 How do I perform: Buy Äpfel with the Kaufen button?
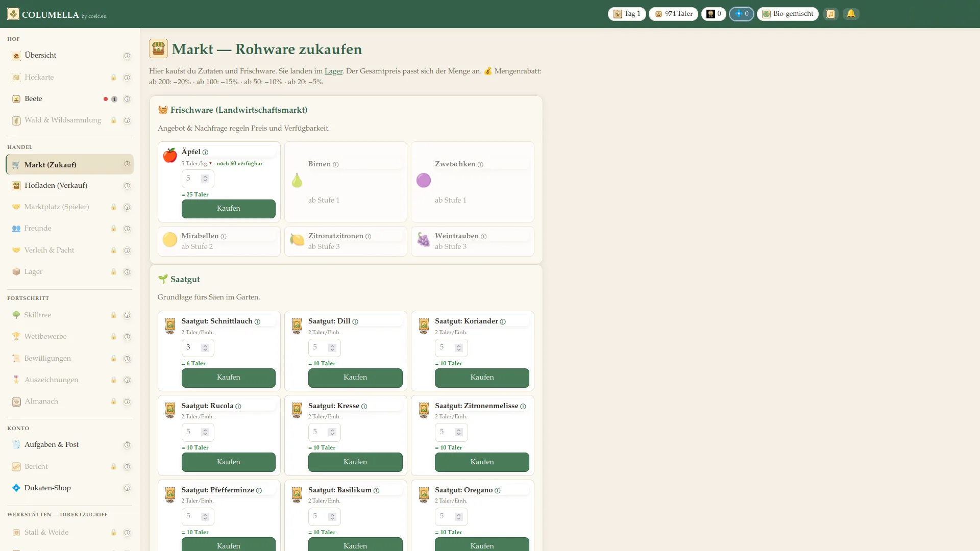[x=229, y=209]
